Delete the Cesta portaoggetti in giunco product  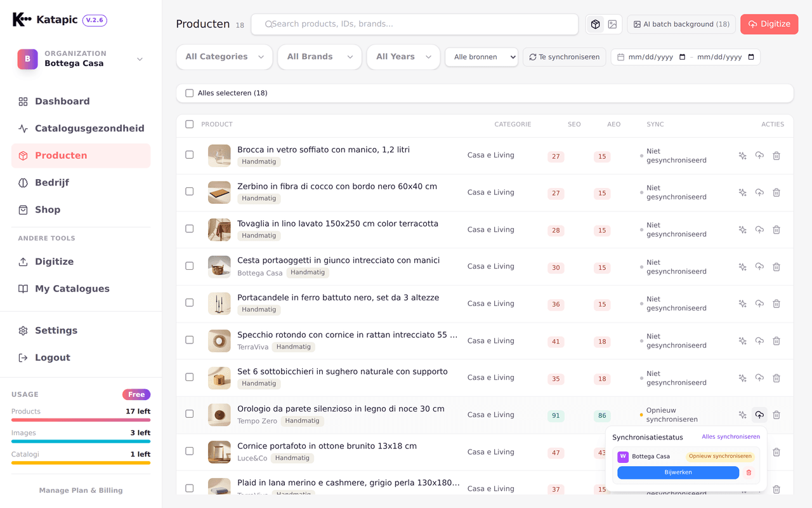[x=776, y=267]
